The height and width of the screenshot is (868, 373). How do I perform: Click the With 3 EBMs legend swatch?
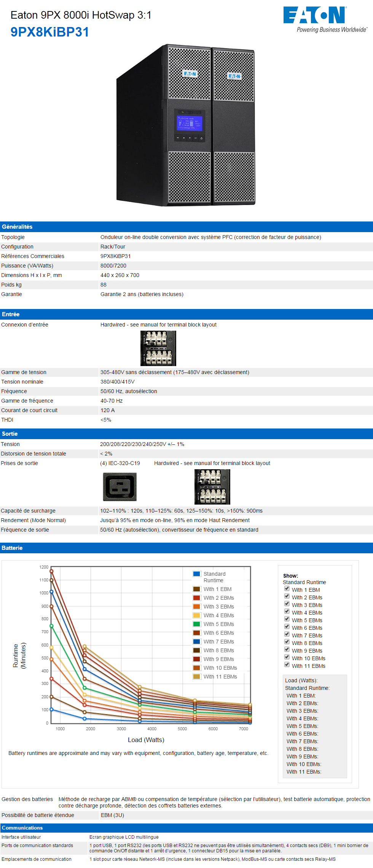click(197, 607)
